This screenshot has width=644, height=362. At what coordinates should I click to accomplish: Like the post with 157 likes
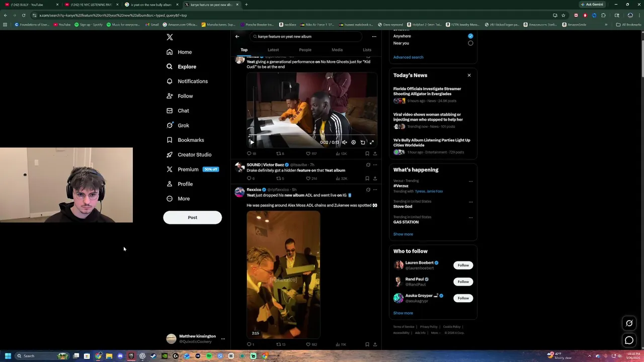click(x=308, y=153)
